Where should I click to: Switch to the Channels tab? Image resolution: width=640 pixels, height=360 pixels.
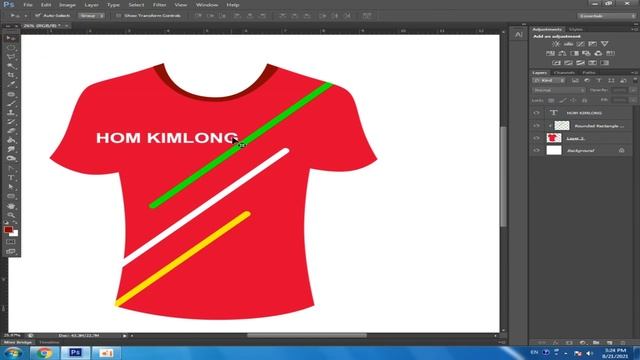coord(564,73)
